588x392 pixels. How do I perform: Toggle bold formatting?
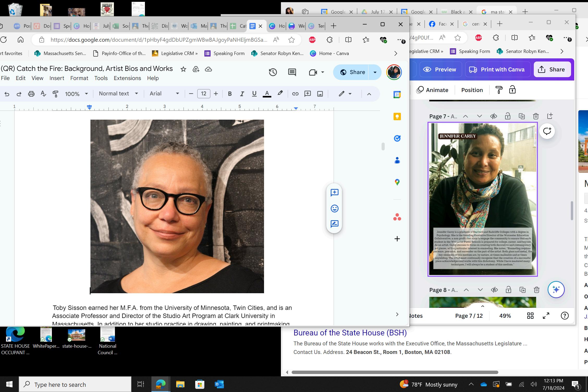pos(230,94)
